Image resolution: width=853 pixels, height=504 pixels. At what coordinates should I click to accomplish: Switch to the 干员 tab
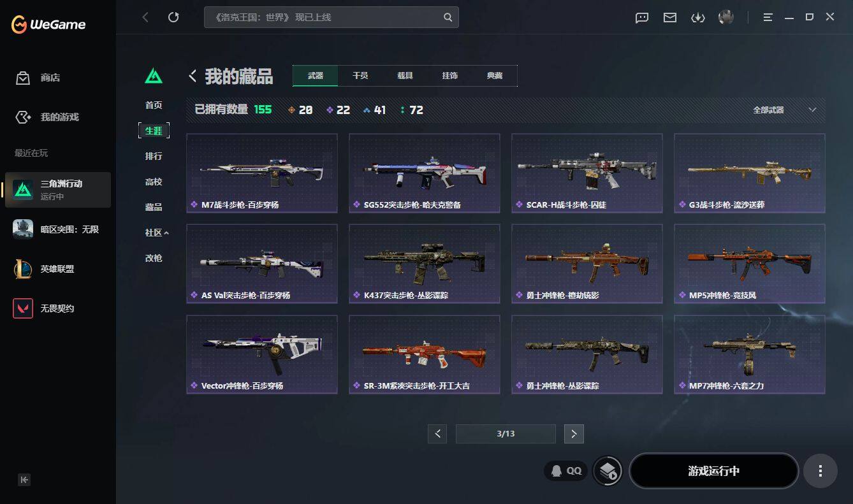coord(360,75)
